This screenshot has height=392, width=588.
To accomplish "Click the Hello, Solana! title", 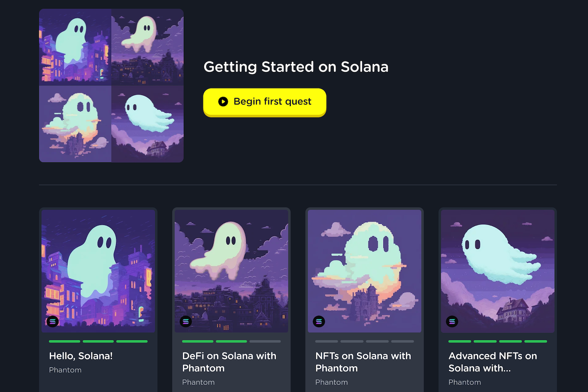I will pyautogui.click(x=81, y=356).
